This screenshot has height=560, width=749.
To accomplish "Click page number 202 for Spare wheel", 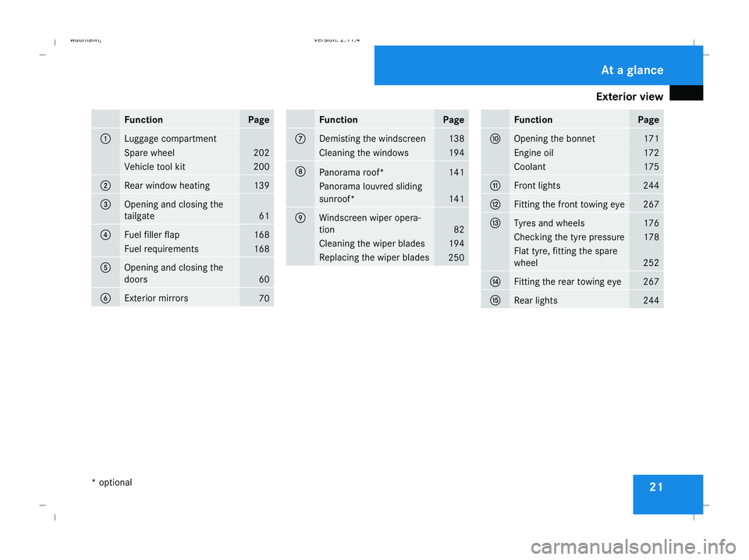I will pos(261,153).
